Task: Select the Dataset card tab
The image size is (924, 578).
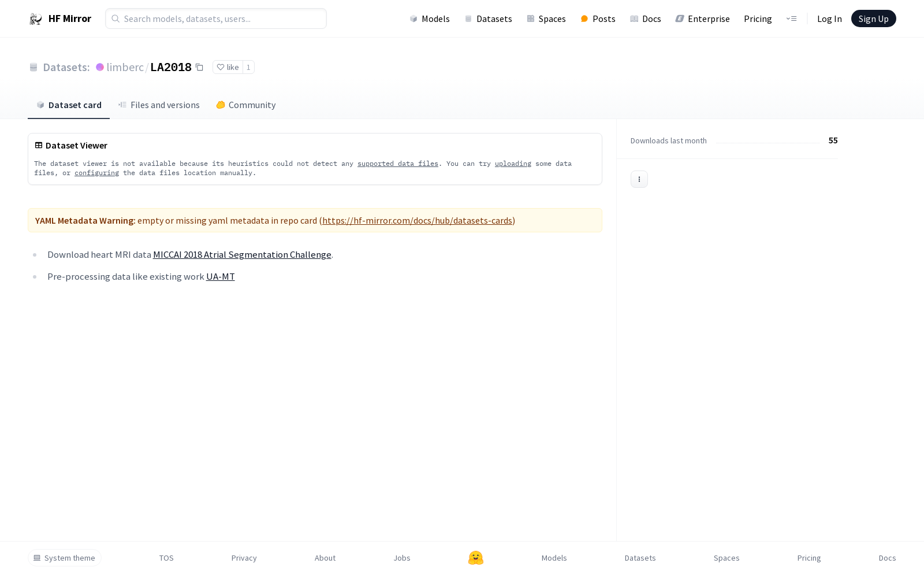Action: [x=69, y=105]
